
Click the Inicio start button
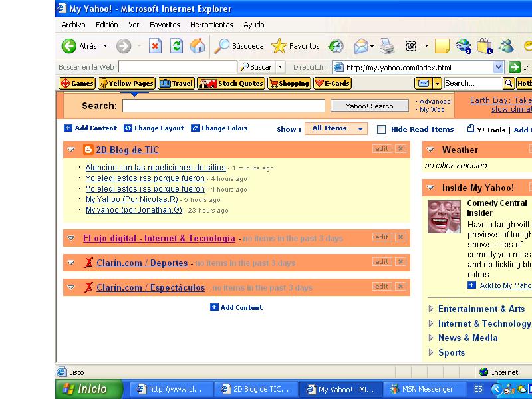tap(89, 389)
